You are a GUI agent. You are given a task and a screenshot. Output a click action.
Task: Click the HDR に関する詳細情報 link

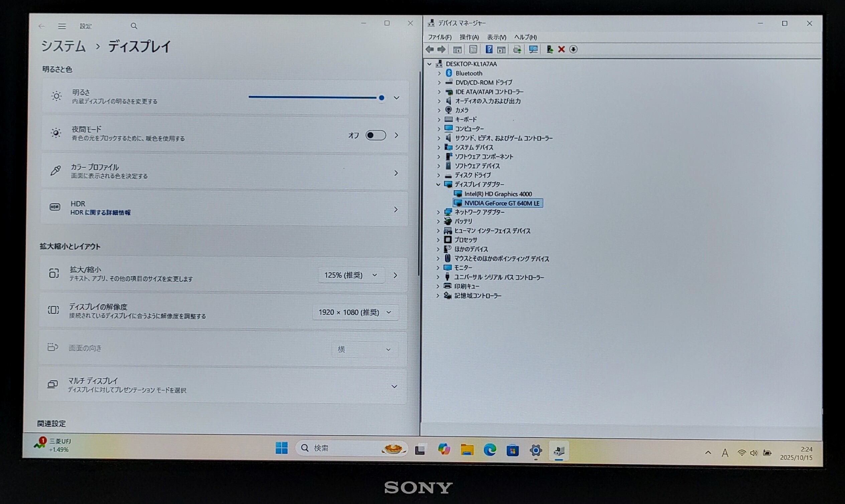click(100, 213)
